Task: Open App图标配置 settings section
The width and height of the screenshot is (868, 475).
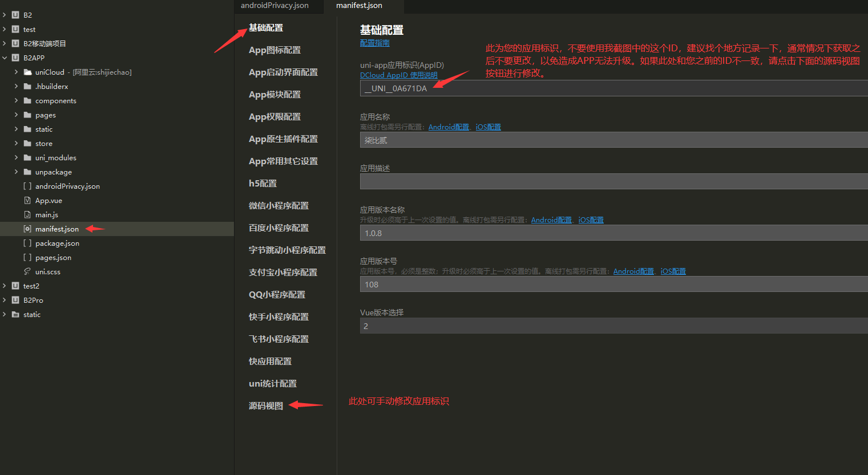Action: [x=274, y=50]
